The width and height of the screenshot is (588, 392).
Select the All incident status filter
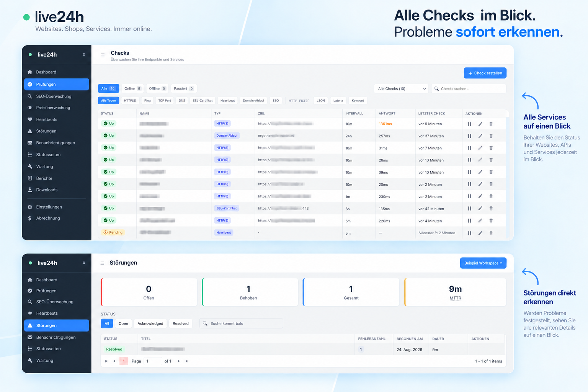click(107, 323)
